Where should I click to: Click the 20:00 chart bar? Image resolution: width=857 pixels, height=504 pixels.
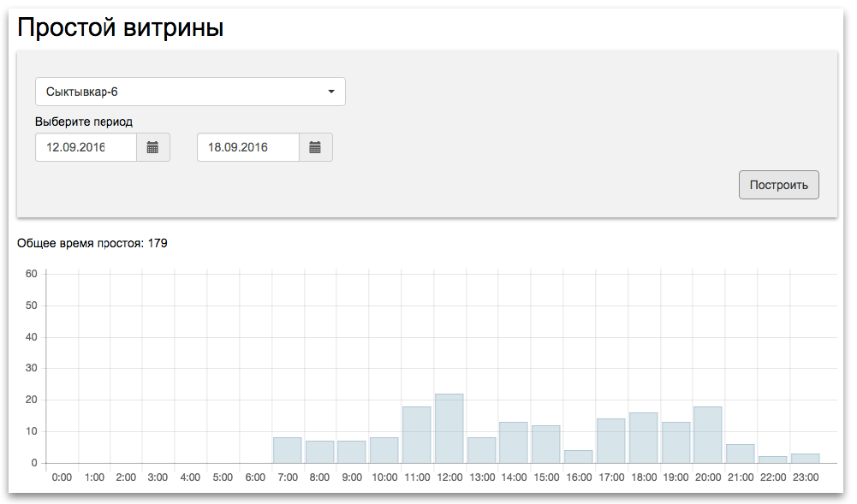[x=708, y=435]
